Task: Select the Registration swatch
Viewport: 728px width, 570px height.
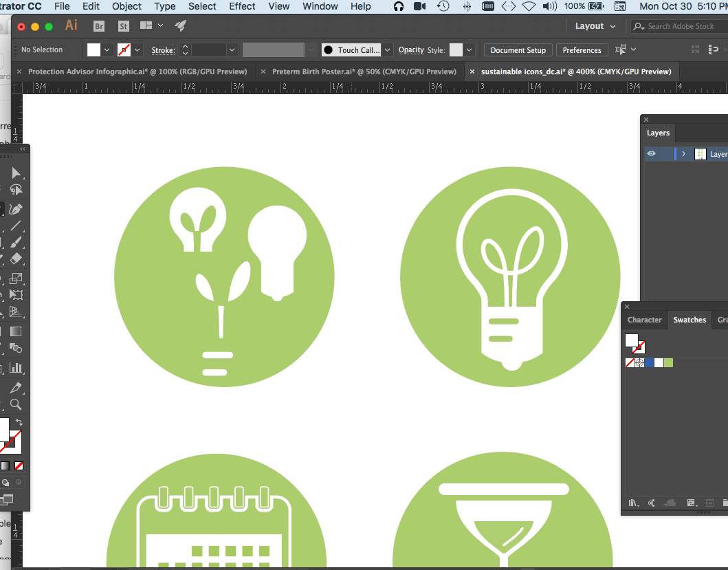Action: 639,363
